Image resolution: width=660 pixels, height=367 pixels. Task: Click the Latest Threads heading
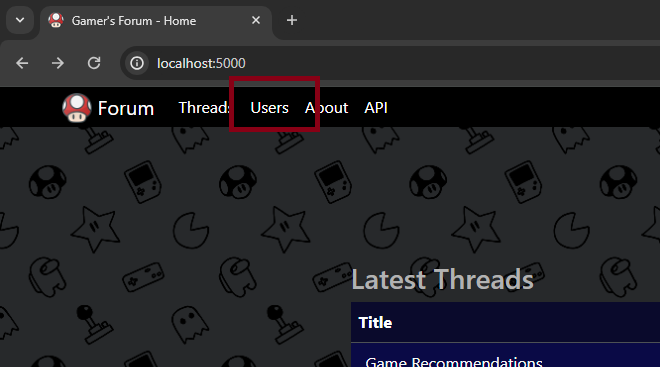tap(442, 279)
